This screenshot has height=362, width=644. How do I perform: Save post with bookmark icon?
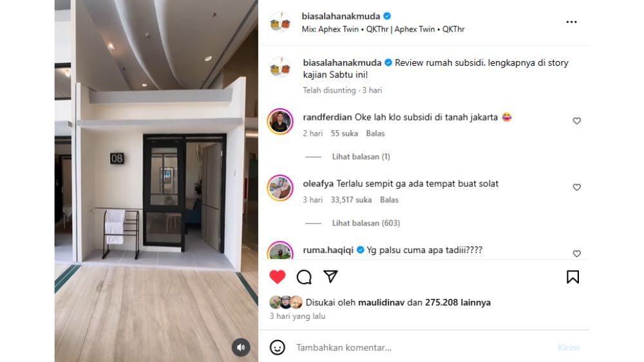(x=573, y=277)
